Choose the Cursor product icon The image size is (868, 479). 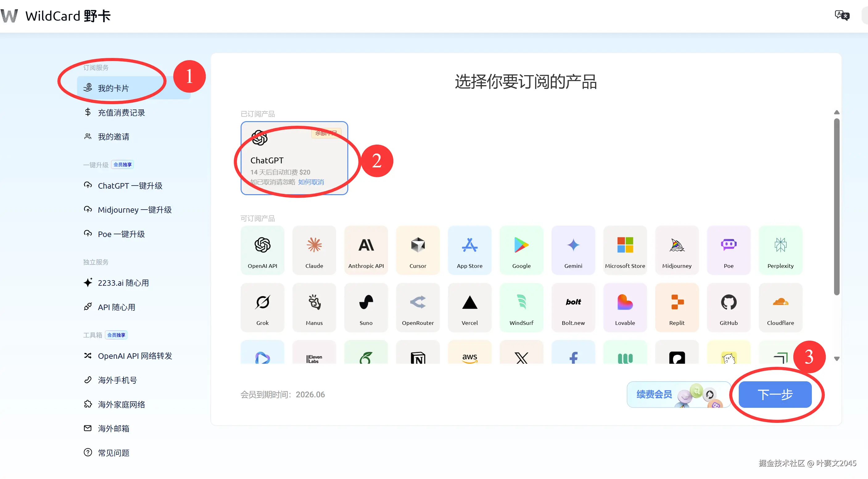tap(417, 250)
